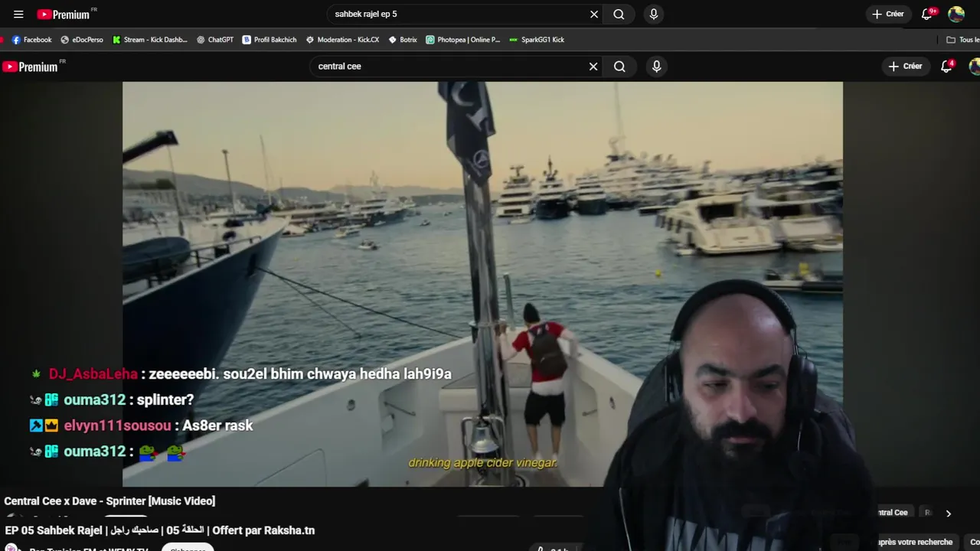Viewport: 980px width, 551px height.
Task: Open the Facebook bookmark
Action: coord(31,40)
